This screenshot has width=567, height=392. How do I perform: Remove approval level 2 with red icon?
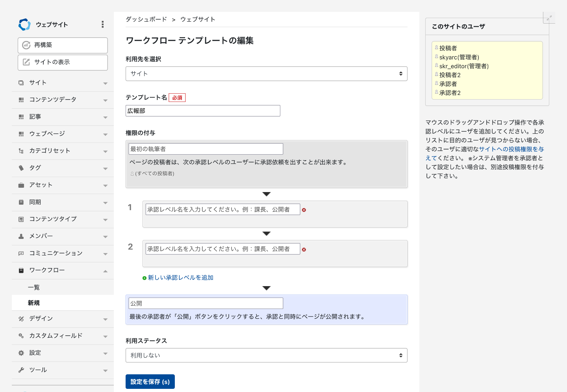(304, 250)
